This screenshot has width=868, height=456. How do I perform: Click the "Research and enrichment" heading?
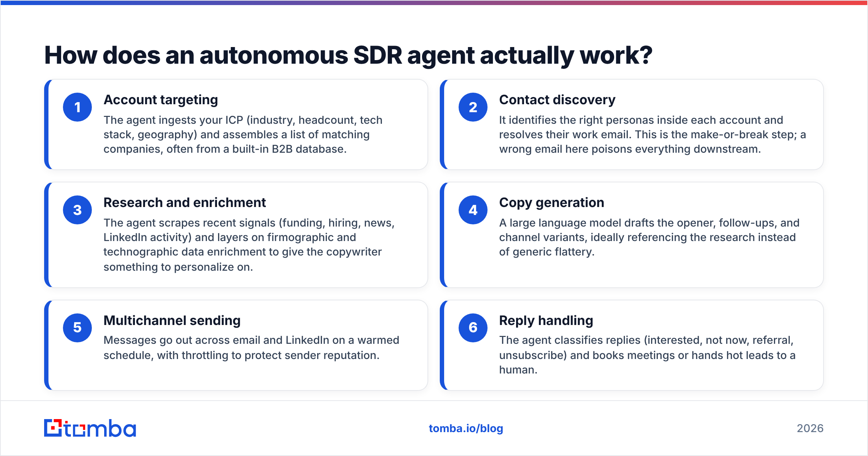click(184, 203)
